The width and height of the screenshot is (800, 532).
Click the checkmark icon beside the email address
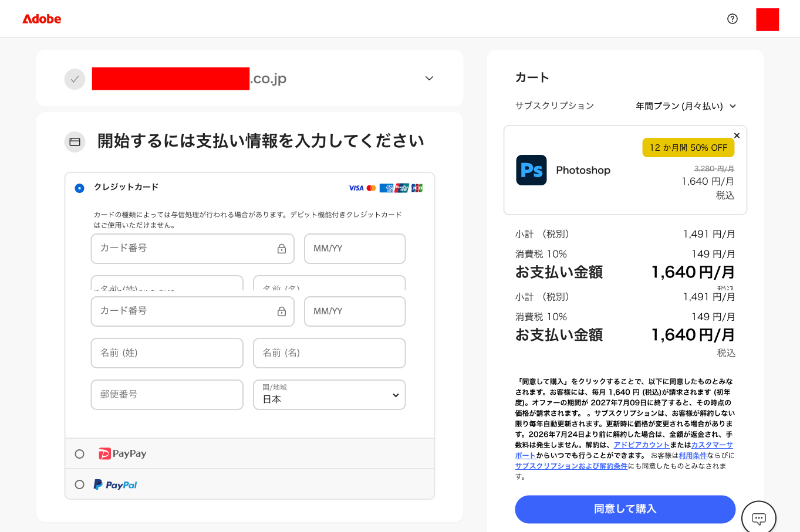[75, 79]
